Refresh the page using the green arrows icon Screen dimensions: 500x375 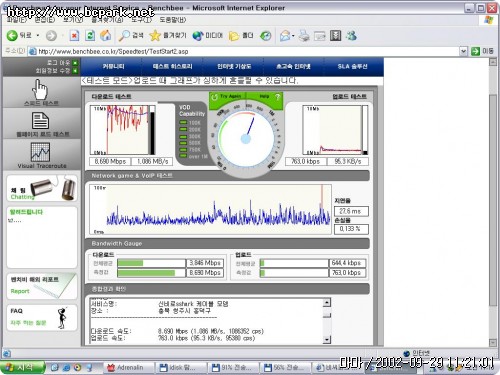pyautogui.click(x=90, y=35)
